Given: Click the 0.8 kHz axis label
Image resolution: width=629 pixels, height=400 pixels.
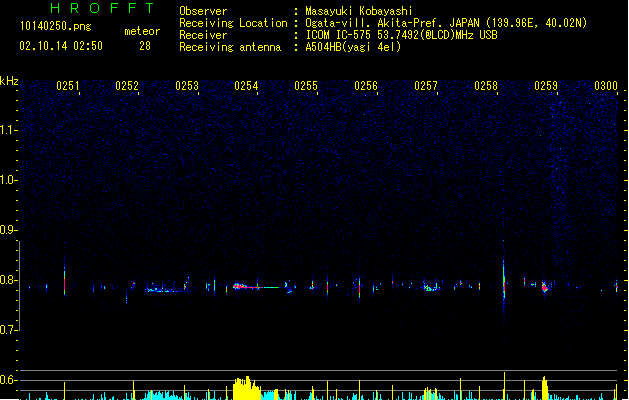Looking at the screenshot, I should 8,280.
